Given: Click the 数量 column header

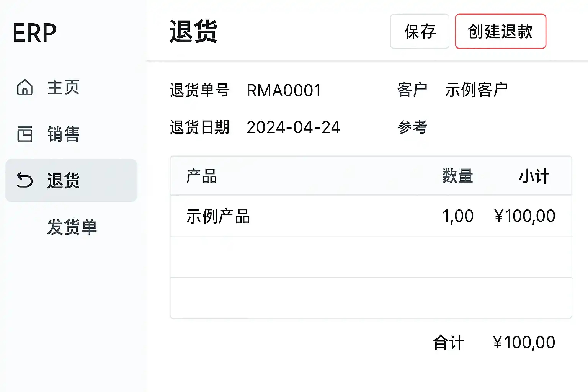Looking at the screenshot, I should point(457,176).
